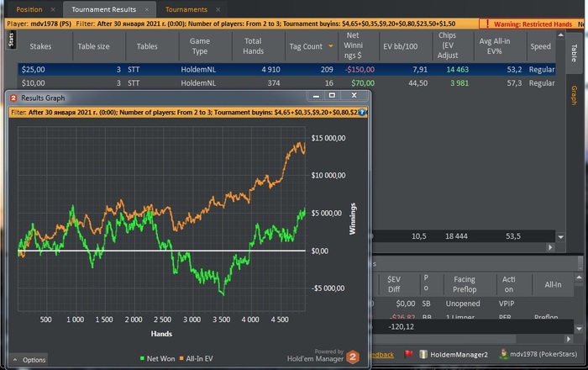Screen dimensions: 588x370
Task: Click the -$150,00 net winnings cell
Action: (360, 70)
